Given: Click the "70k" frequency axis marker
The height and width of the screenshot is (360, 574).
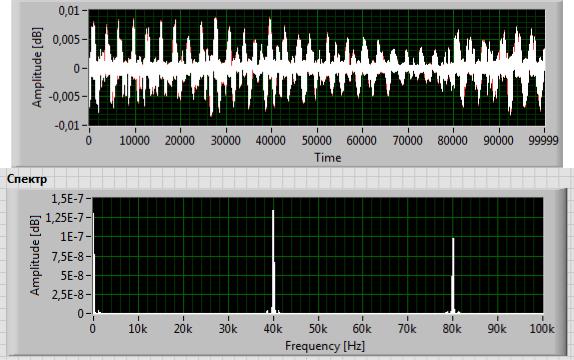Looking at the screenshot, I should click(x=407, y=329).
